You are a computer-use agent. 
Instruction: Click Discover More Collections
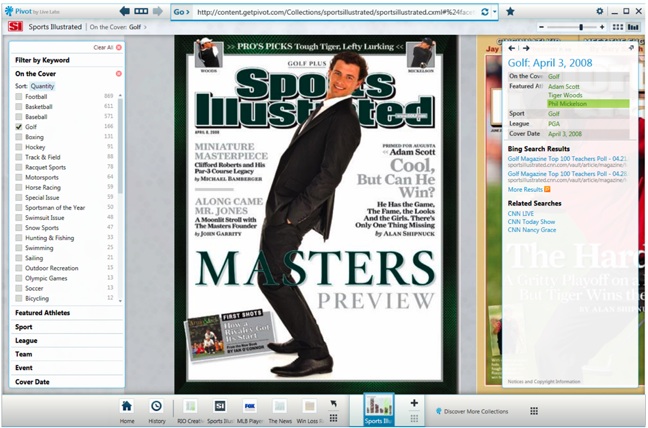pyautogui.click(x=472, y=411)
